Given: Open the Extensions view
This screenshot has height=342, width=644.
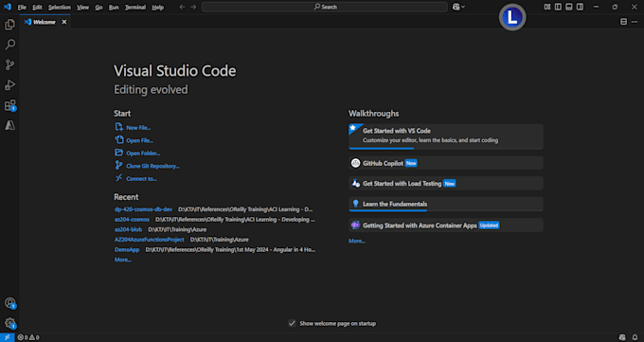Looking at the screenshot, I should pyautogui.click(x=9, y=105).
